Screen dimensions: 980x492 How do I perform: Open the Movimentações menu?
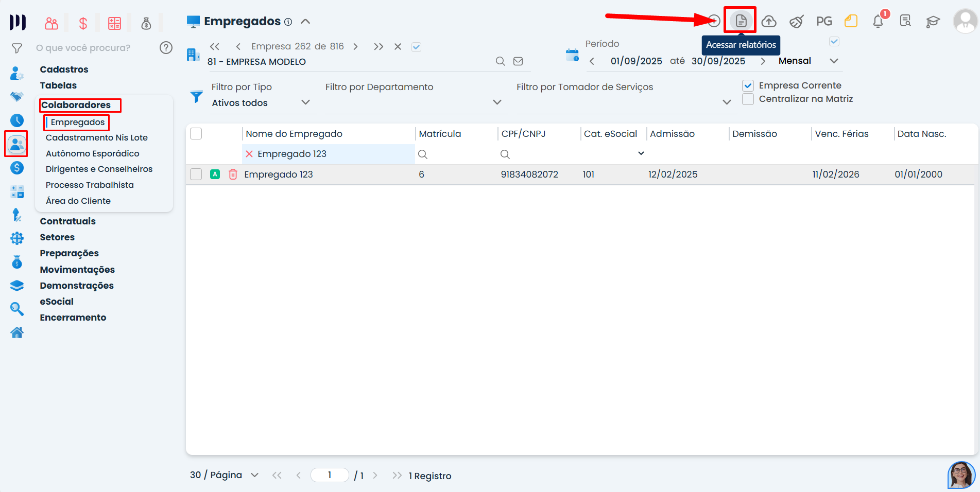[x=77, y=270]
